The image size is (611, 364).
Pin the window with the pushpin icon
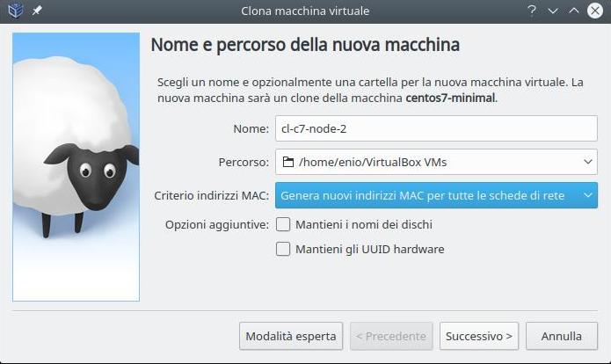click(x=37, y=11)
